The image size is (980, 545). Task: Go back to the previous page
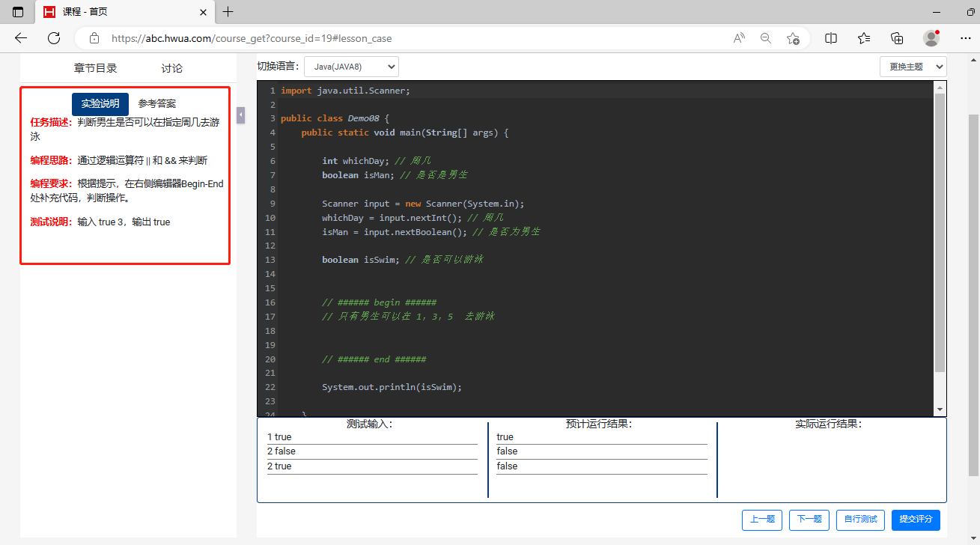pos(21,38)
